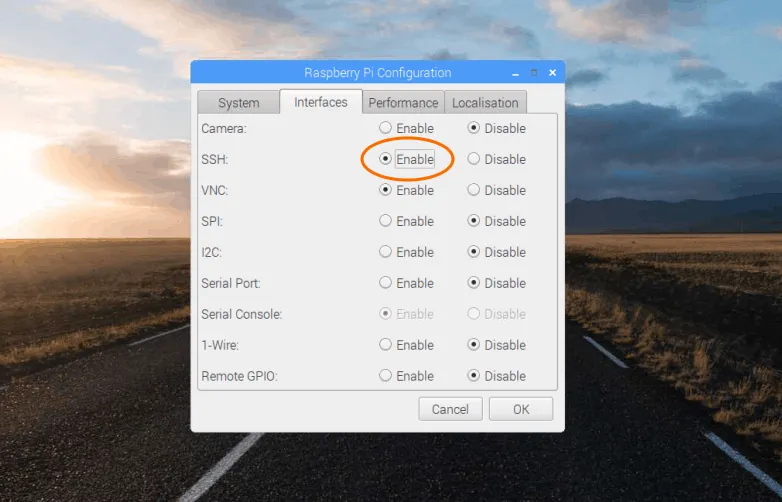Click the VNC: row label

click(214, 190)
